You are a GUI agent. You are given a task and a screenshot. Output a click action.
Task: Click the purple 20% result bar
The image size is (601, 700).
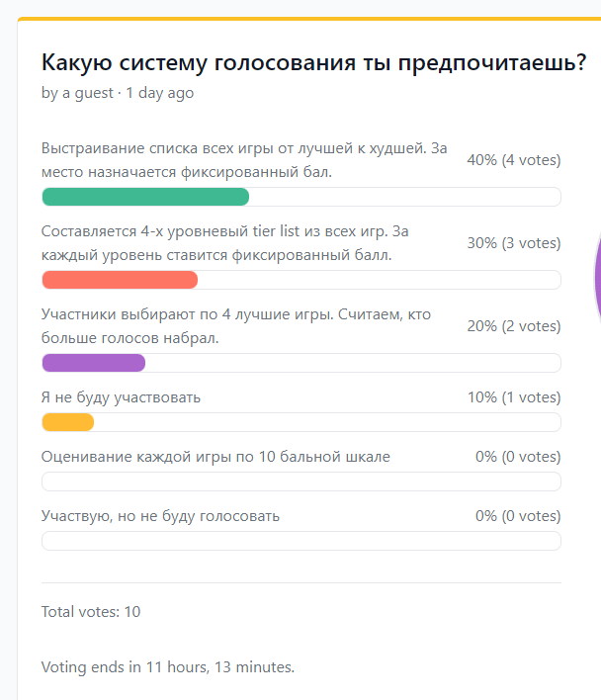pyautogui.click(x=94, y=363)
